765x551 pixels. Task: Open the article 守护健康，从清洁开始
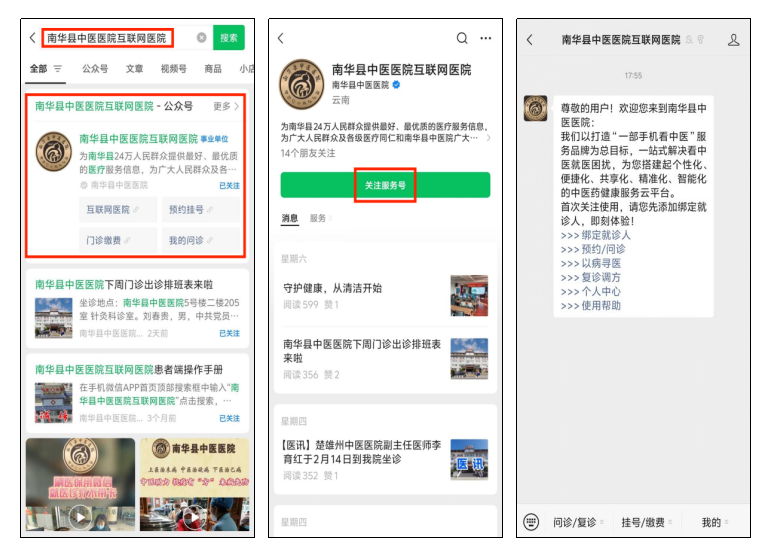(385, 296)
